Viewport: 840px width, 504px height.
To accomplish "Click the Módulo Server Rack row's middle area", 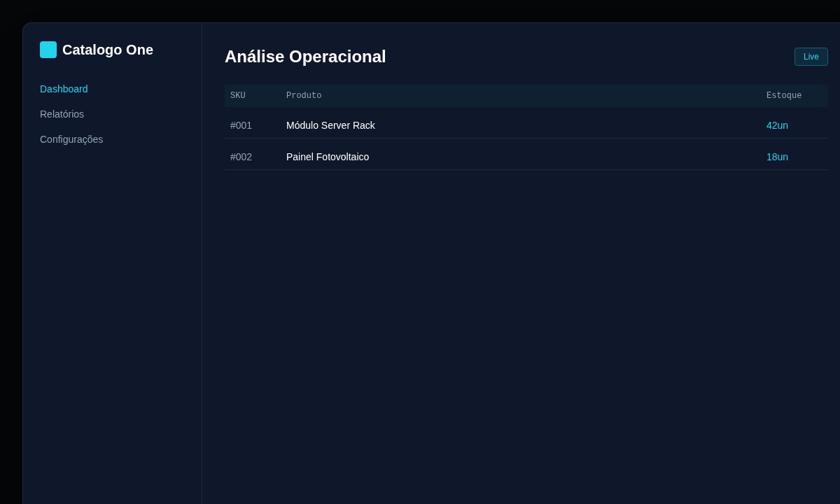I will click(x=526, y=125).
